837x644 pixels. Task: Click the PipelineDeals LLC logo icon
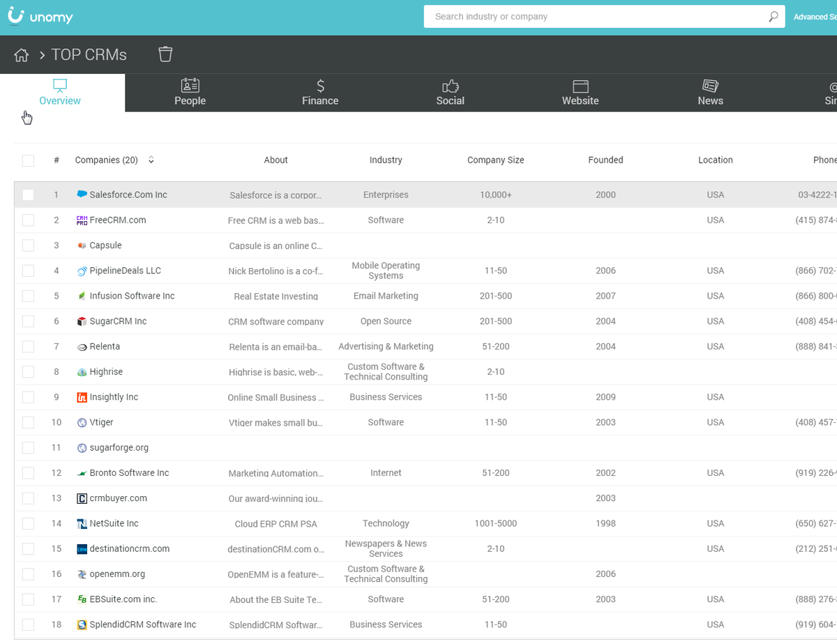tap(82, 271)
